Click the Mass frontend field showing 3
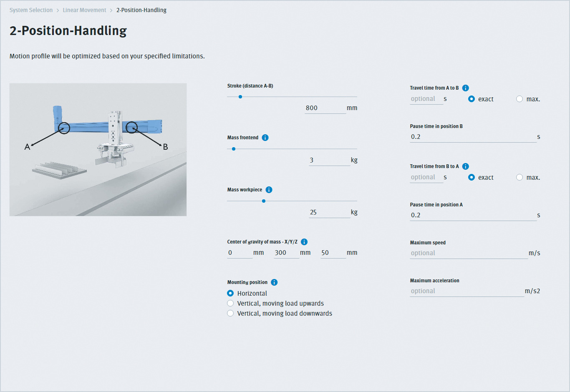This screenshot has width=570, height=392. pos(329,160)
